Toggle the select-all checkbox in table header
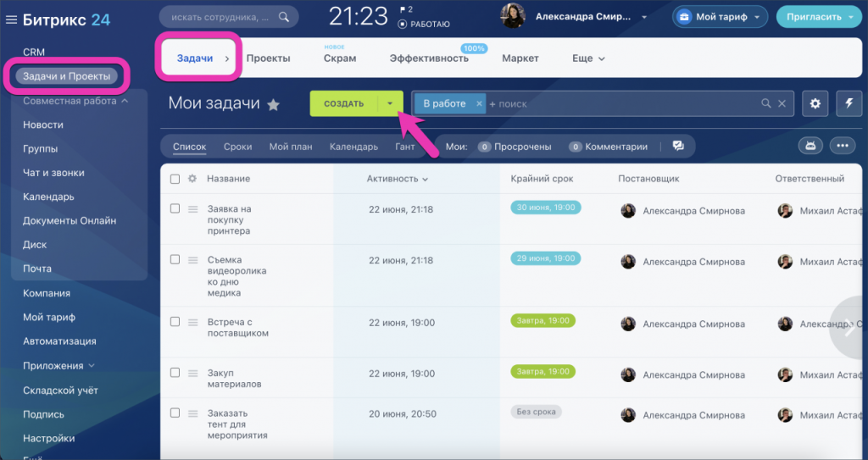This screenshot has width=868, height=460. point(175,179)
